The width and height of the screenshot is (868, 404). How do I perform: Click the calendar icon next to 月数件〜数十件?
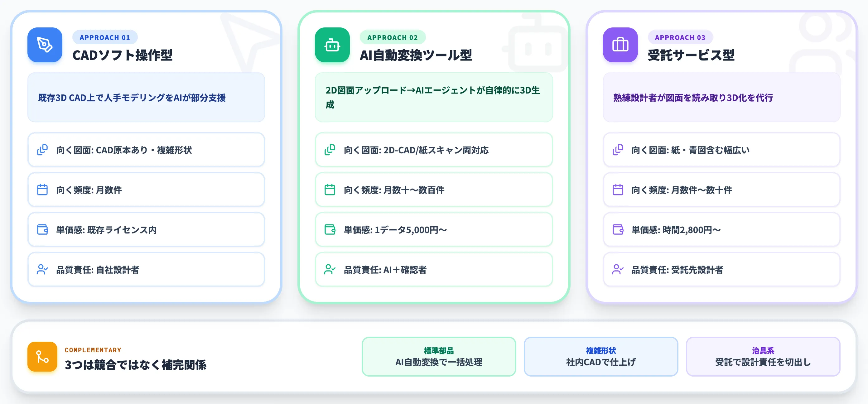[618, 190]
